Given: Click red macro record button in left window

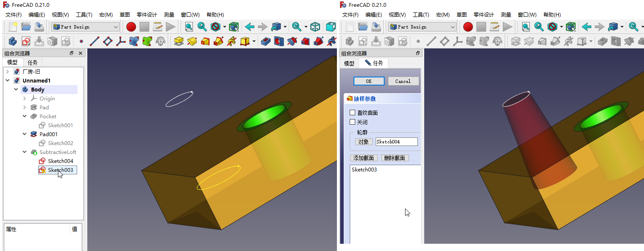Looking at the screenshot, I should tap(131, 27).
